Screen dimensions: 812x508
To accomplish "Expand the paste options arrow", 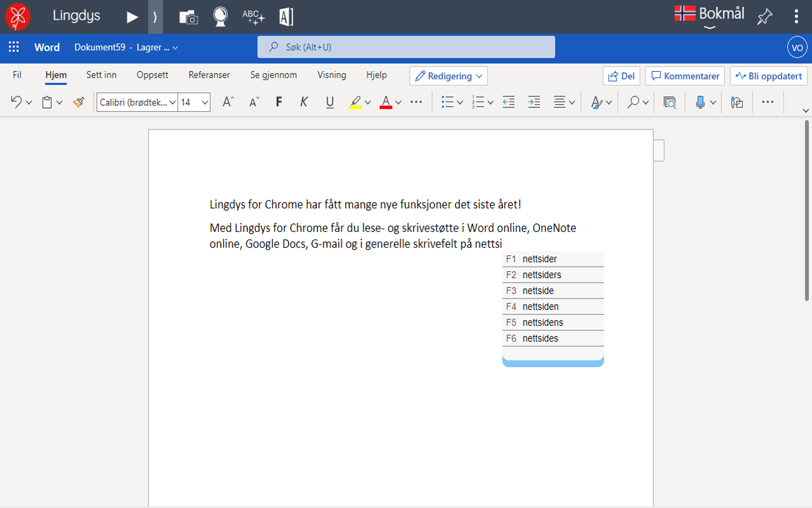I will pyautogui.click(x=60, y=102).
